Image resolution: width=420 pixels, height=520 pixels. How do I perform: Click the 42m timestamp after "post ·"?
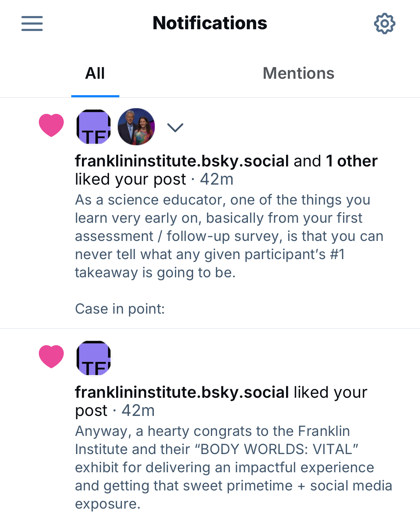click(x=138, y=411)
